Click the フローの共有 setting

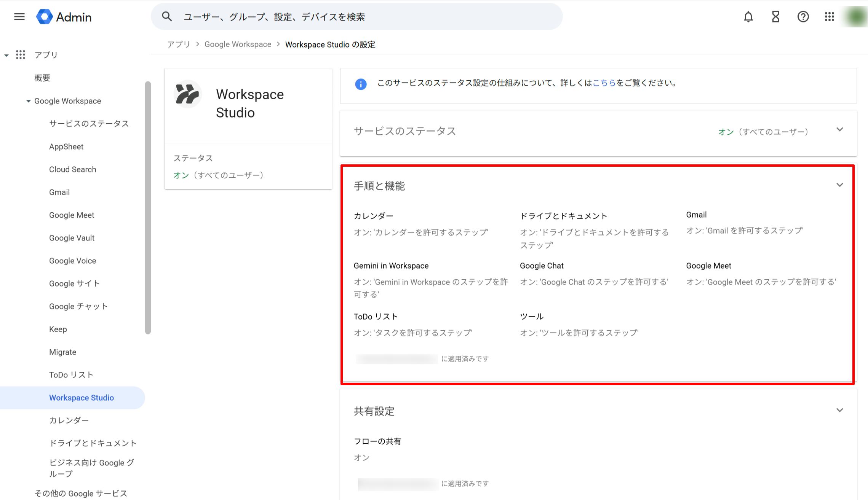[377, 449]
